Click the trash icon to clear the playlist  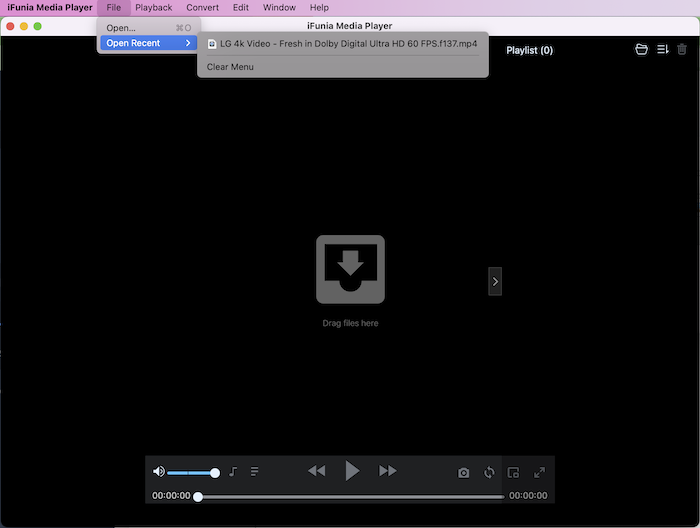click(x=682, y=50)
